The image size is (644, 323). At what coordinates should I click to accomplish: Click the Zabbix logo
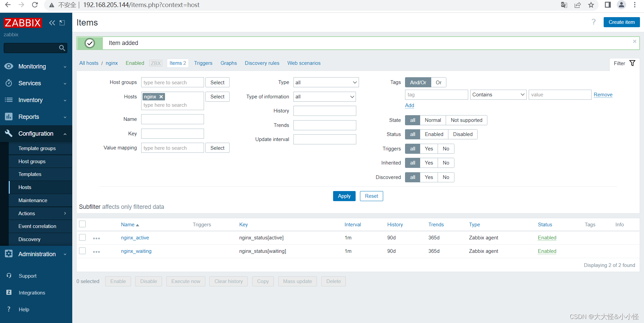(x=23, y=23)
